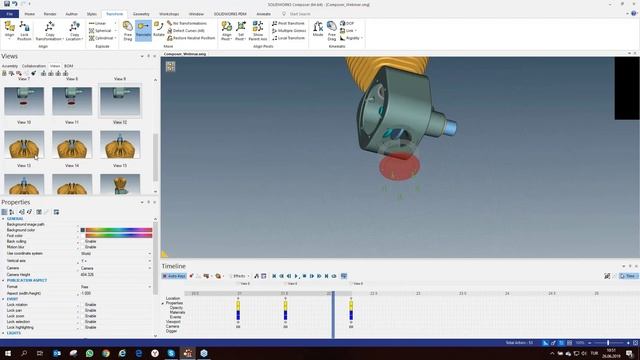Select Free Drag in Kinematic group
Image resolution: width=640 pixels, height=360 pixels.
(331, 31)
